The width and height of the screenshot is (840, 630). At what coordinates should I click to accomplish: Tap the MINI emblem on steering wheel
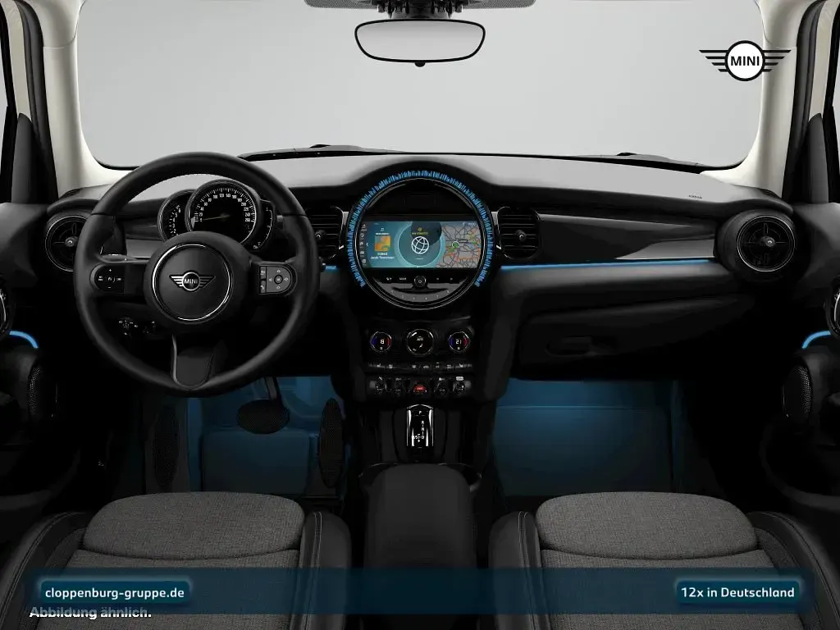tap(191, 281)
